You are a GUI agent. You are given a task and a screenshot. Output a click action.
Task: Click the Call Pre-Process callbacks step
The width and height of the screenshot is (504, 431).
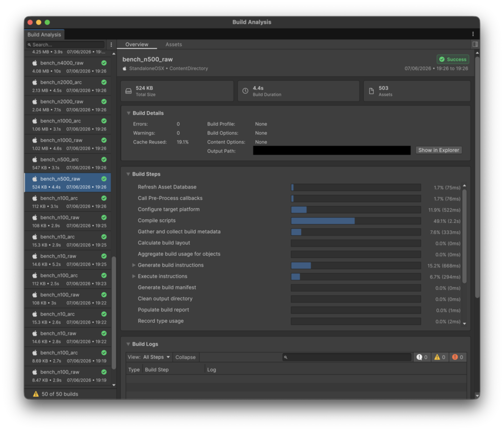click(170, 198)
